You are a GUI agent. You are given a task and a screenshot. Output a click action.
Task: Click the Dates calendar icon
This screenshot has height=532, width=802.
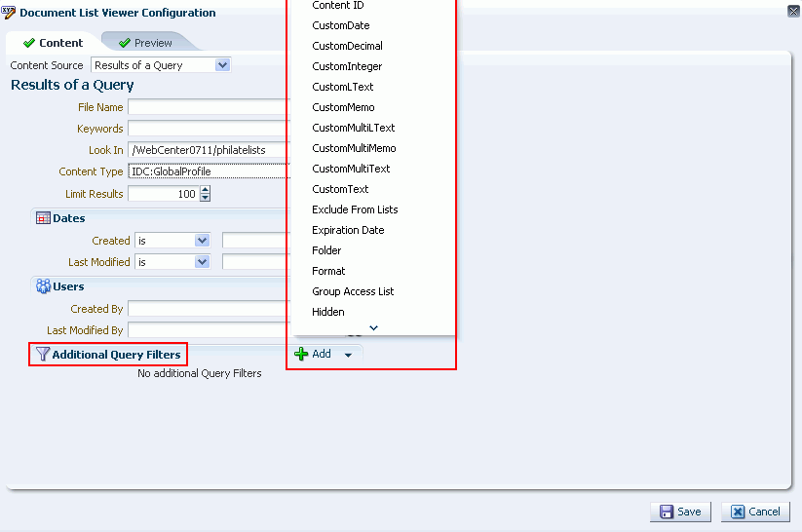pyautogui.click(x=43, y=218)
